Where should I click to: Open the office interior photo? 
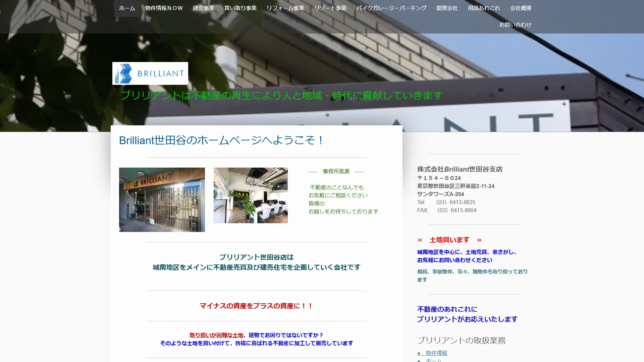pos(251,195)
